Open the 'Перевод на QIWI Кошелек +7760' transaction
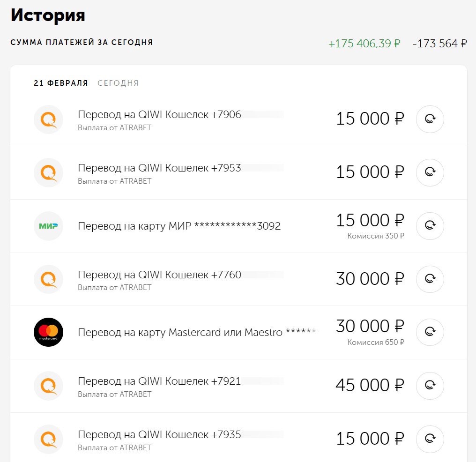 [159, 275]
